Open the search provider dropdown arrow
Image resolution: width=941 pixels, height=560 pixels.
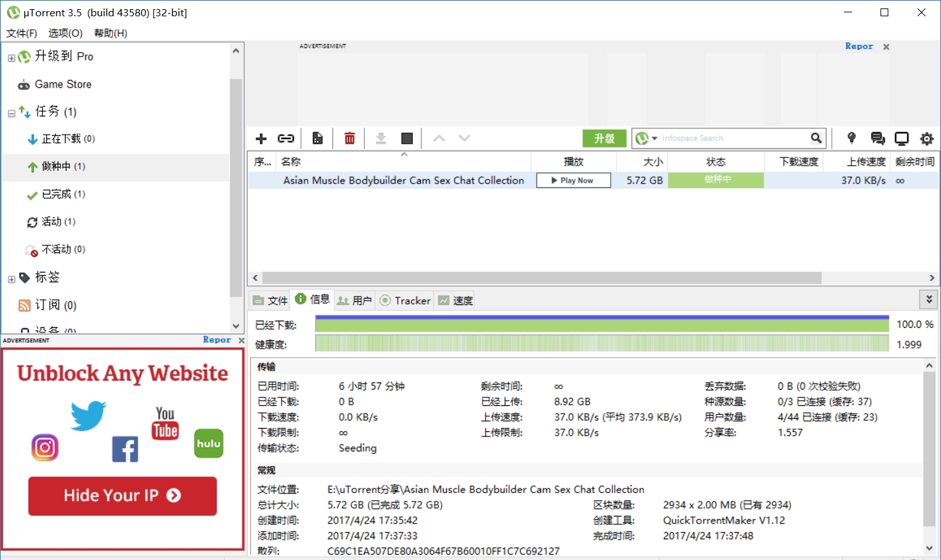tap(655, 139)
